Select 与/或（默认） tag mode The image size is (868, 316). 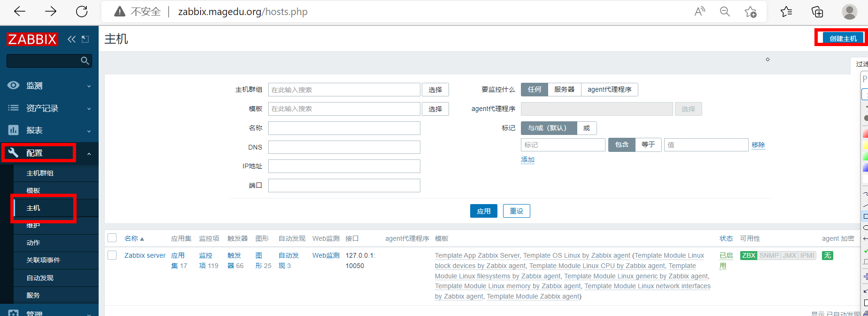point(549,128)
